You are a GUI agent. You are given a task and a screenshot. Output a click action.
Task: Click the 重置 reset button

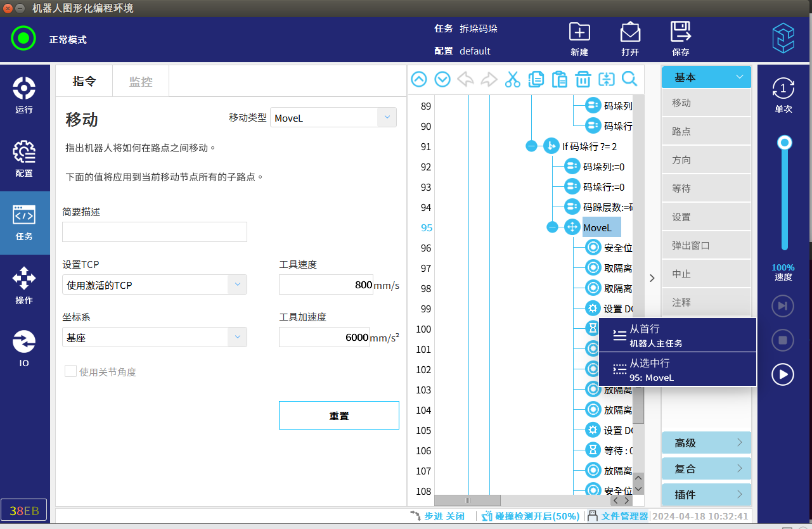click(338, 416)
